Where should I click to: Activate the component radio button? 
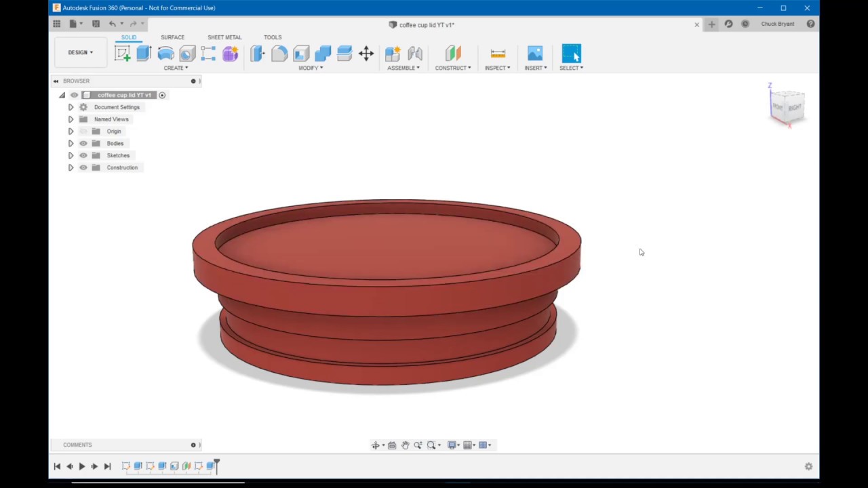pos(162,95)
